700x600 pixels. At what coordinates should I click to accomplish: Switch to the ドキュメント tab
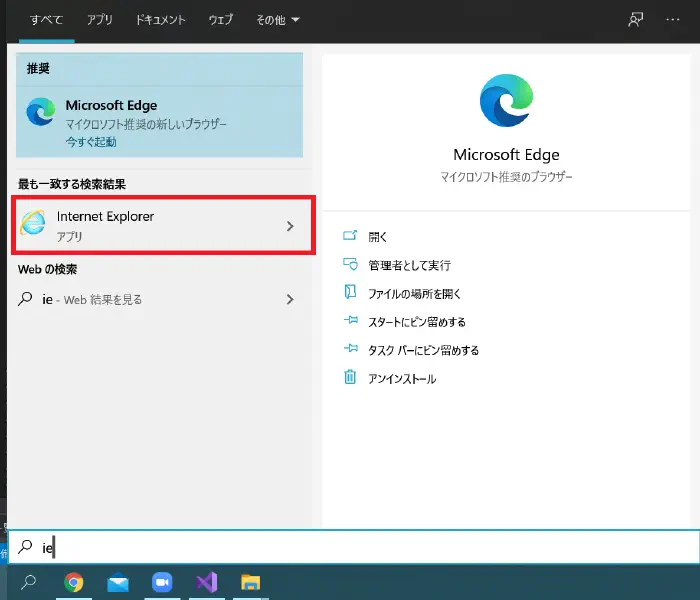point(161,20)
